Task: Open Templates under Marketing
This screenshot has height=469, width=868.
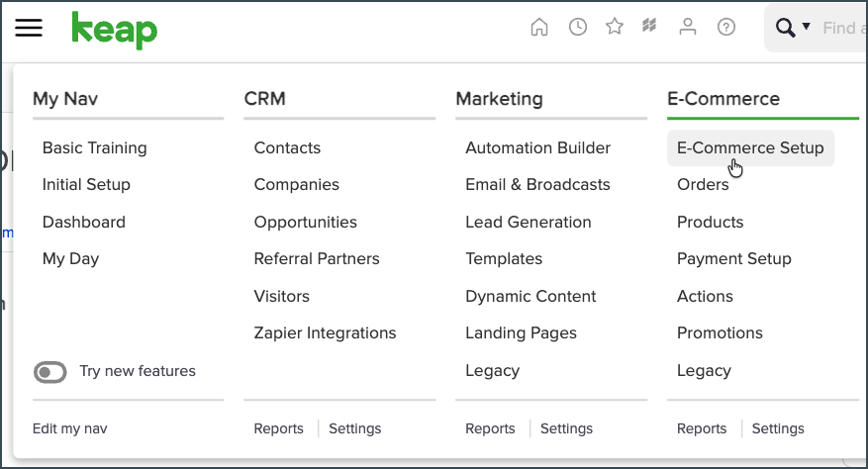Action: coord(504,258)
